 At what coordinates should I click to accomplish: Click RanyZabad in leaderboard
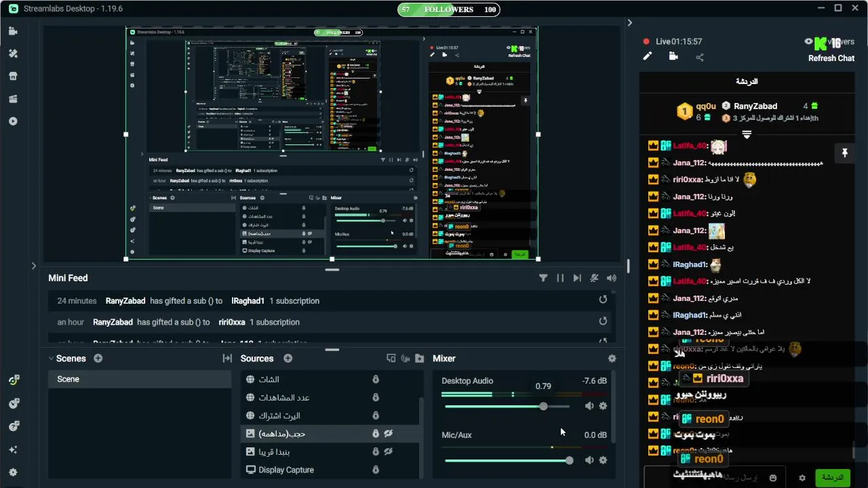tap(755, 106)
